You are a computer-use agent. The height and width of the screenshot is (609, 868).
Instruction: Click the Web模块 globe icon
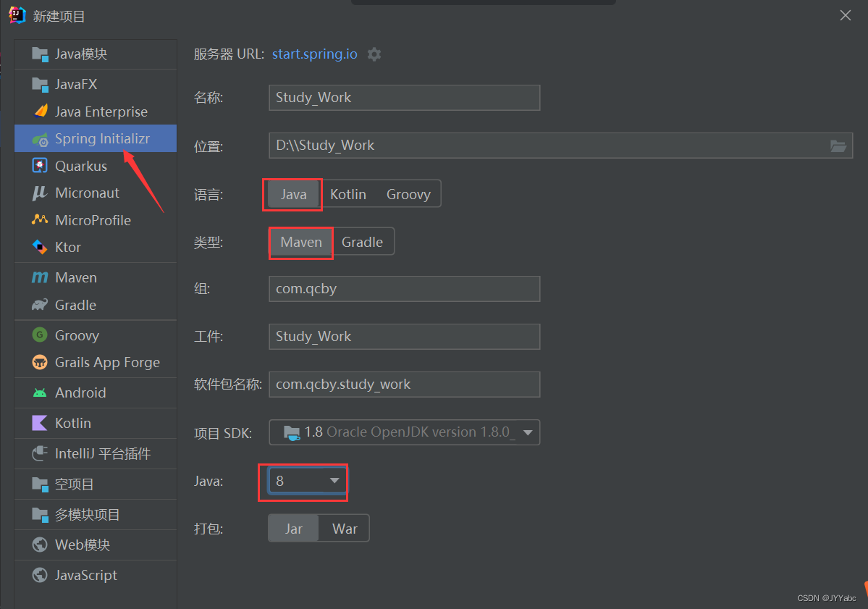[x=40, y=545]
